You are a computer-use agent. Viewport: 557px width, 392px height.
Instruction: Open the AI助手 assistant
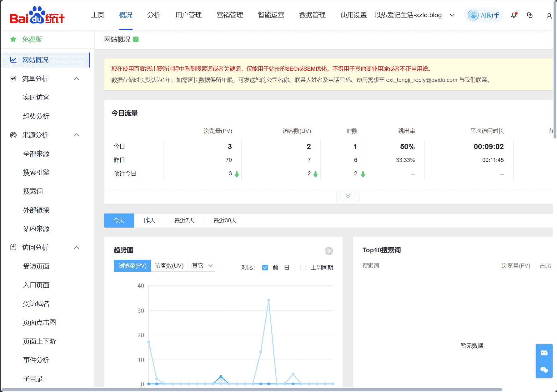(x=484, y=15)
